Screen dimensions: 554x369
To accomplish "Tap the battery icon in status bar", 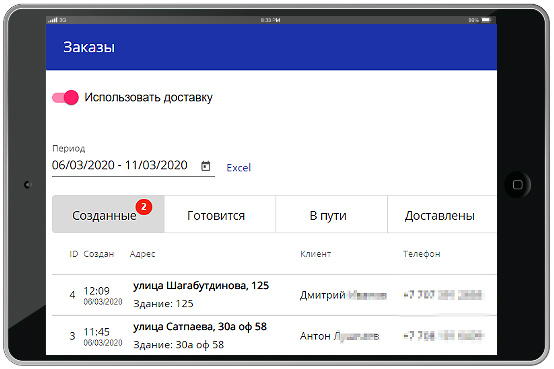I will coord(487,20).
